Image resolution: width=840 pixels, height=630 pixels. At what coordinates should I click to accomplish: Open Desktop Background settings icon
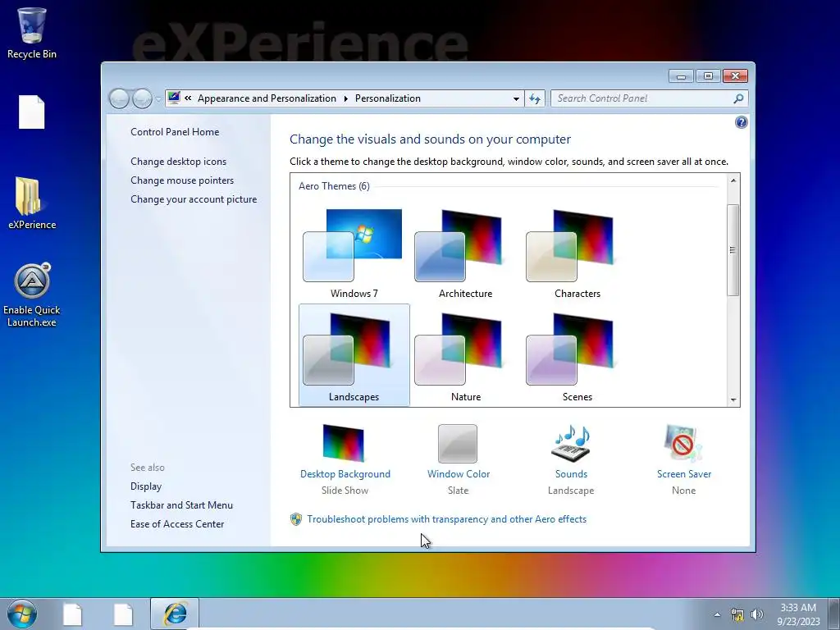point(344,443)
